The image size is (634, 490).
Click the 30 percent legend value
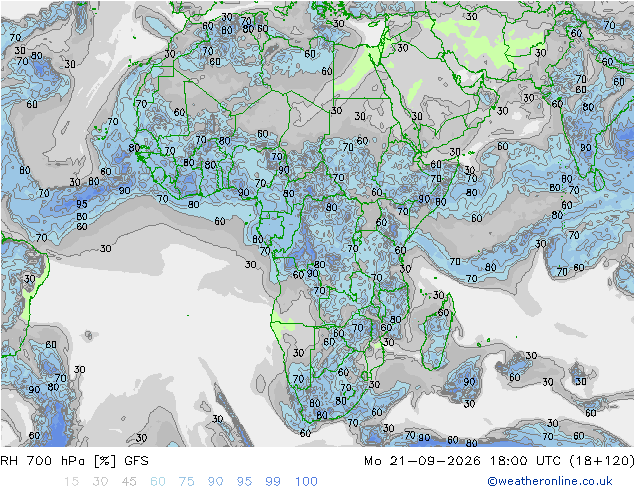click(100, 481)
